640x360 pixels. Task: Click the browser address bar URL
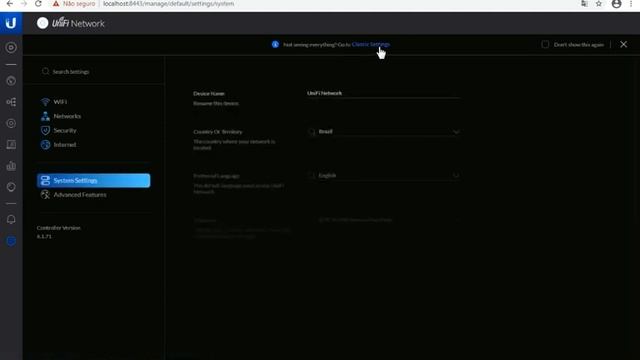click(x=169, y=4)
